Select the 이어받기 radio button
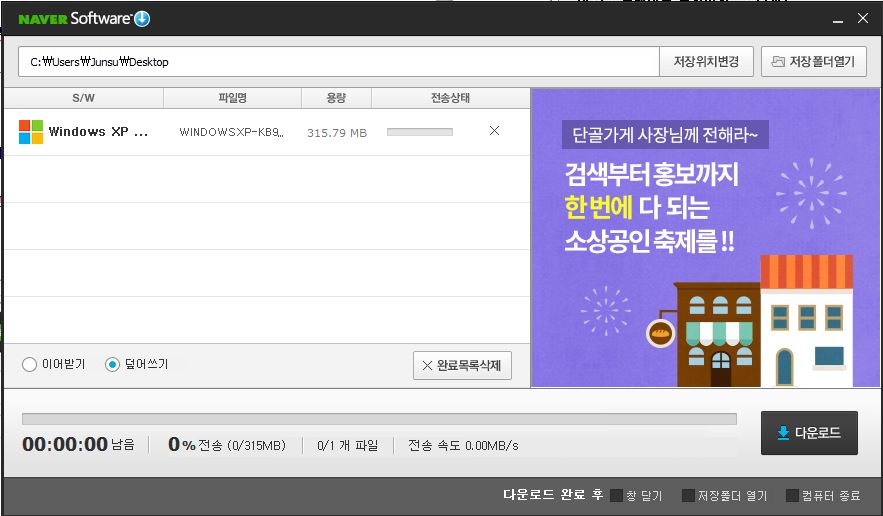883x516 pixels. [x=30, y=365]
